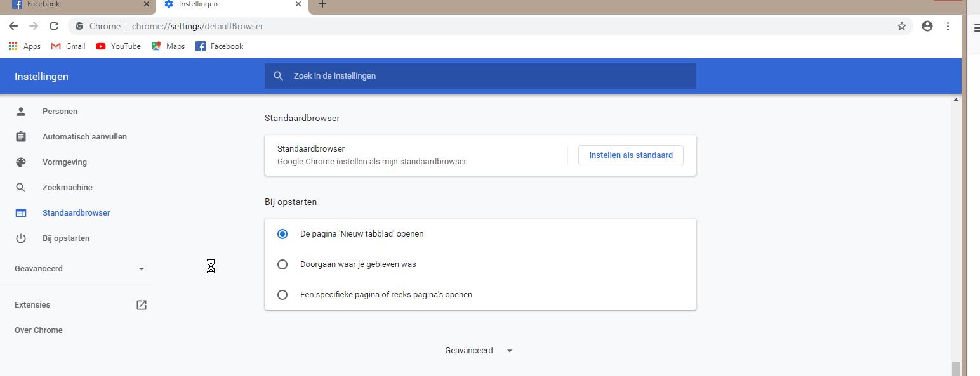The image size is (980, 376).
Task: Open the Chrome profile avatar icon
Action: [927, 26]
